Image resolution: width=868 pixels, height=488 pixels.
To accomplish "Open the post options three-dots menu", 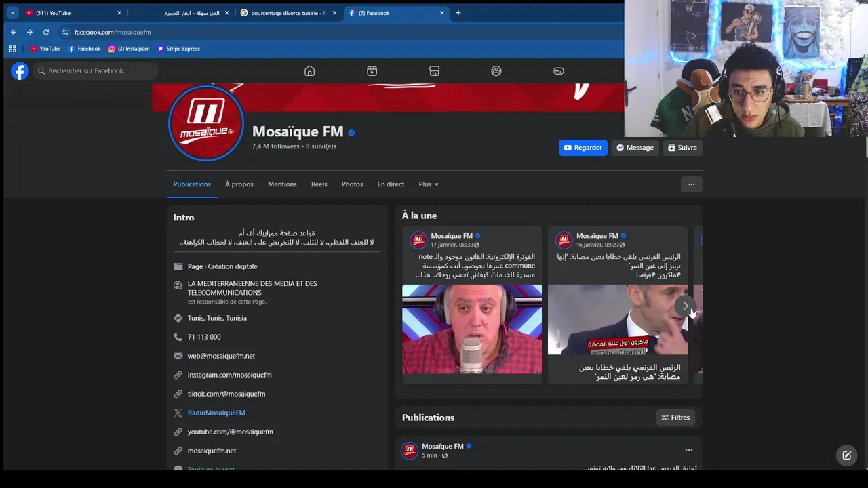I will [x=689, y=450].
